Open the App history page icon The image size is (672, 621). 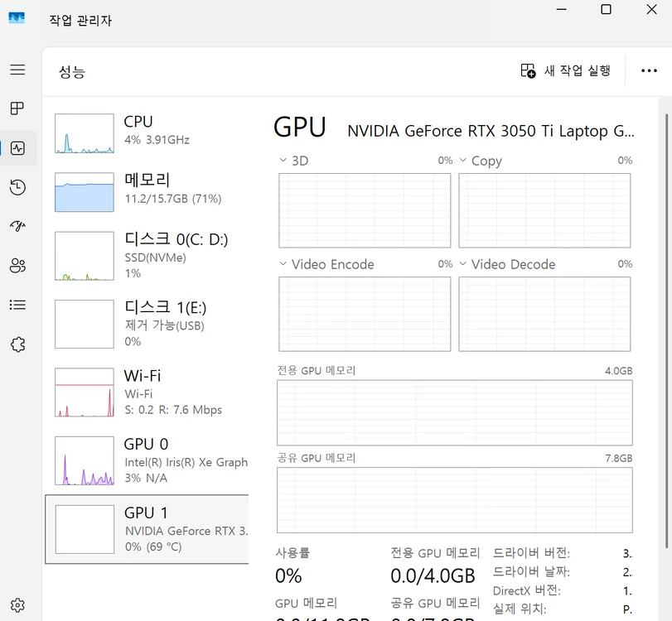[17, 187]
